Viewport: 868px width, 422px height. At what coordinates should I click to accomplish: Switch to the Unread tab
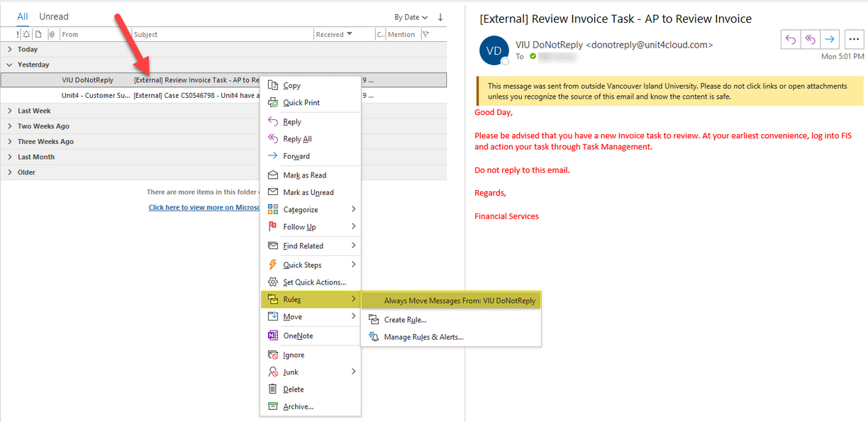[53, 16]
